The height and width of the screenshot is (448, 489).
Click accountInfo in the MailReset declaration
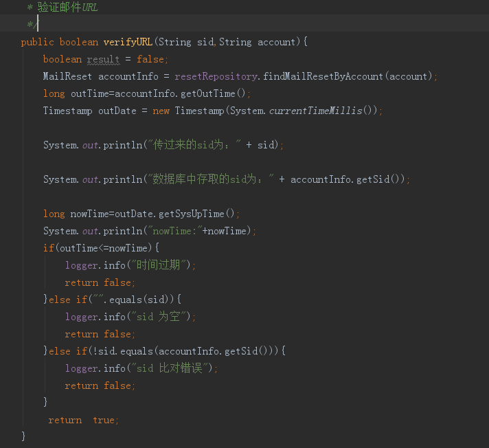coord(128,76)
